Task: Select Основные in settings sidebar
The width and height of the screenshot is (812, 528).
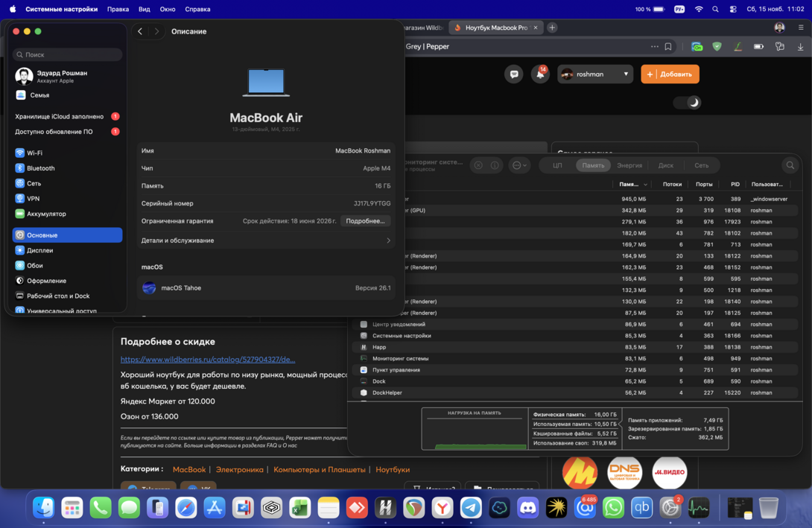Action: click(67, 235)
